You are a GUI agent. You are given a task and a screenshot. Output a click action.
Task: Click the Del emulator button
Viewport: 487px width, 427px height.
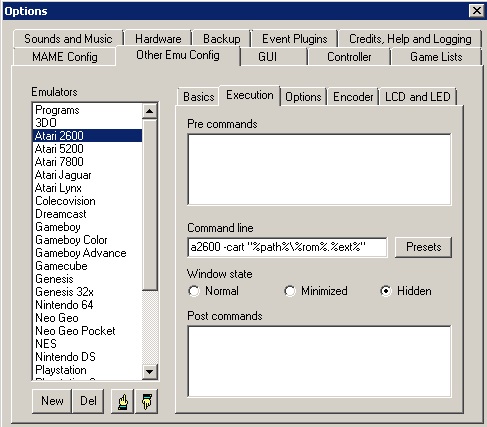[x=88, y=401]
